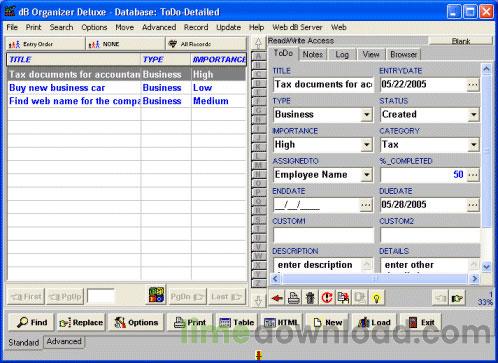
Task: Switch to the Notes tab
Action: [313, 54]
